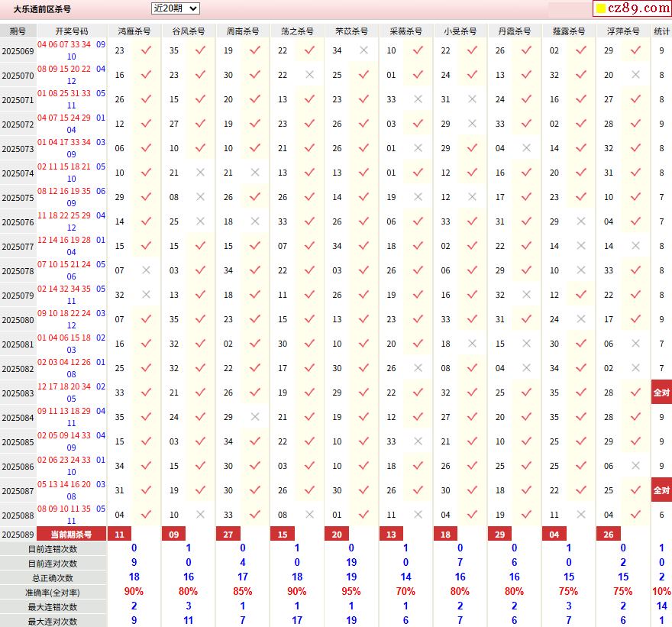Click the 浮萍杀号 cross mark in row 2025086

coord(635,465)
